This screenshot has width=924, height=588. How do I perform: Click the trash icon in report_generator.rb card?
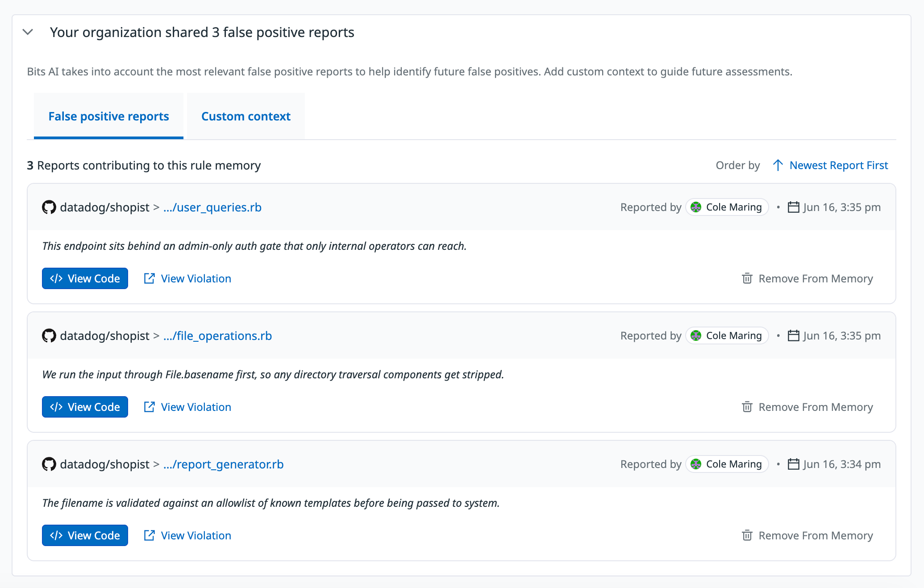tap(747, 535)
